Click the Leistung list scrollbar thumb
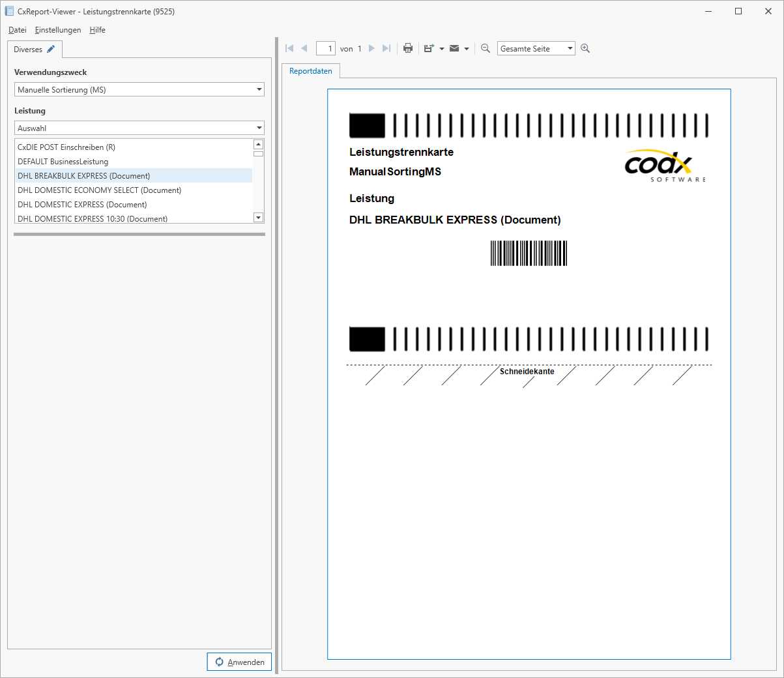Screen dimensions: 784x678 click(258, 154)
